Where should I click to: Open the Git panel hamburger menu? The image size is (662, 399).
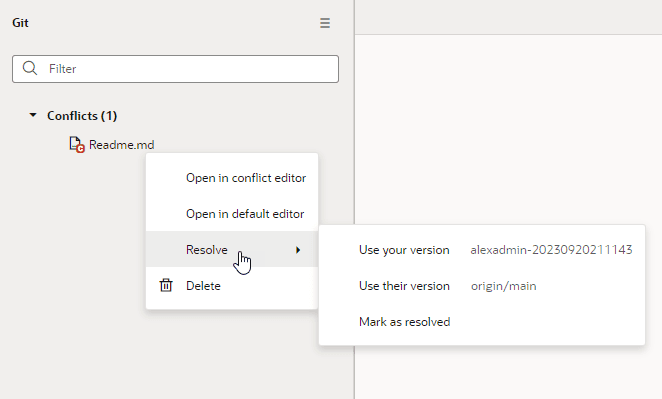coord(325,23)
